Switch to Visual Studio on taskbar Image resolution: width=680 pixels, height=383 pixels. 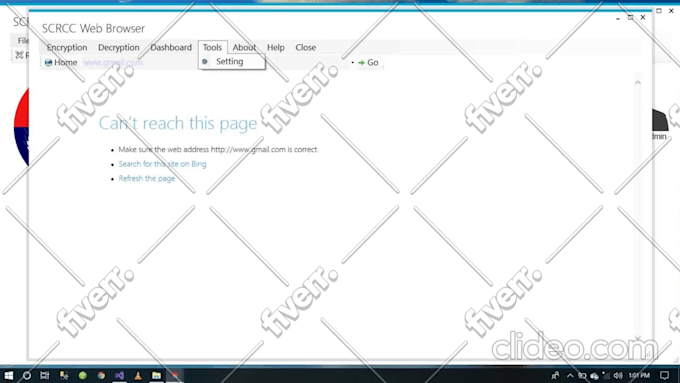click(x=120, y=376)
